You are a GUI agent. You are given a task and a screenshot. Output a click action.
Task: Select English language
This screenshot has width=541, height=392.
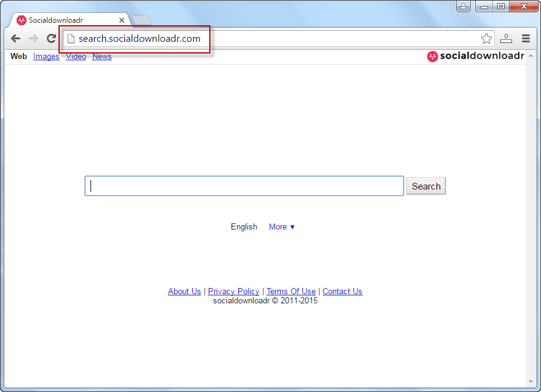pyautogui.click(x=244, y=226)
